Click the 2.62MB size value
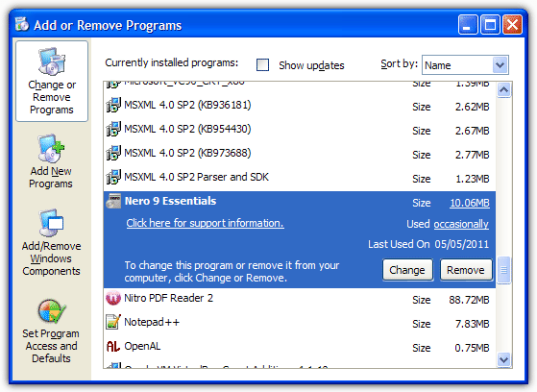Viewport: 537px width, 392px height. (472, 107)
